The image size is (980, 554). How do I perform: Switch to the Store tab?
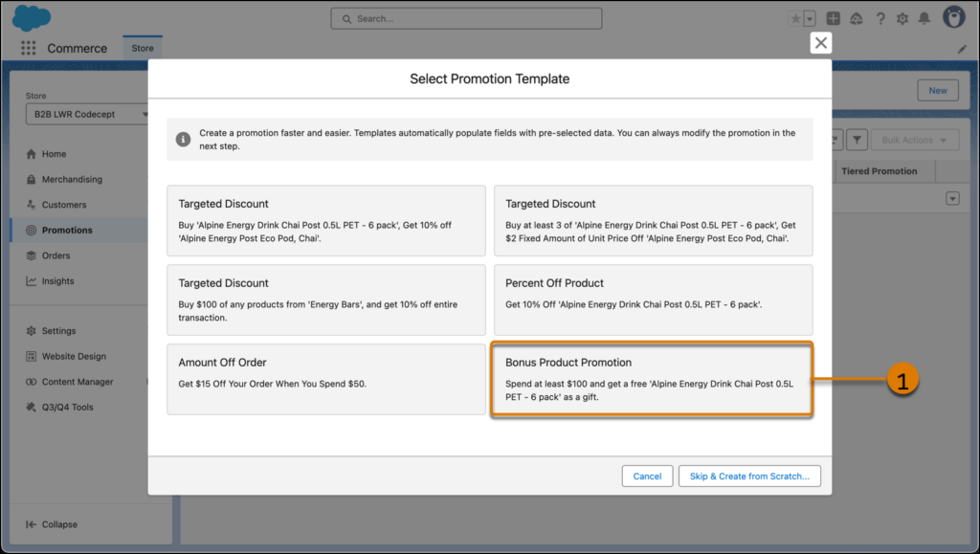tap(143, 48)
